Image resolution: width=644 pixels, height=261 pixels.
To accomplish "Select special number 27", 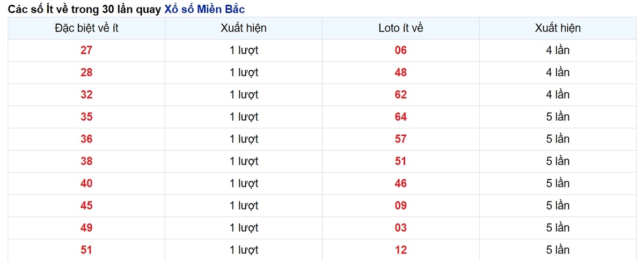I will (x=86, y=50).
